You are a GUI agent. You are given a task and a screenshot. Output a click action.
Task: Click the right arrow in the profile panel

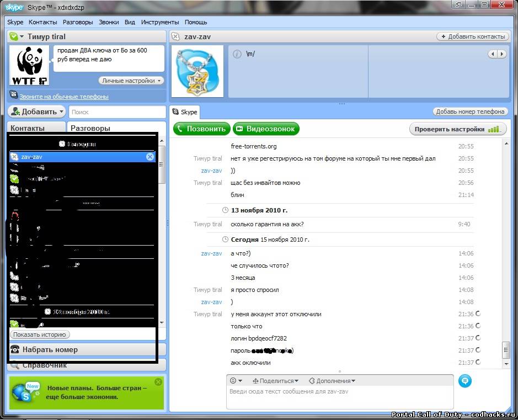(502, 54)
